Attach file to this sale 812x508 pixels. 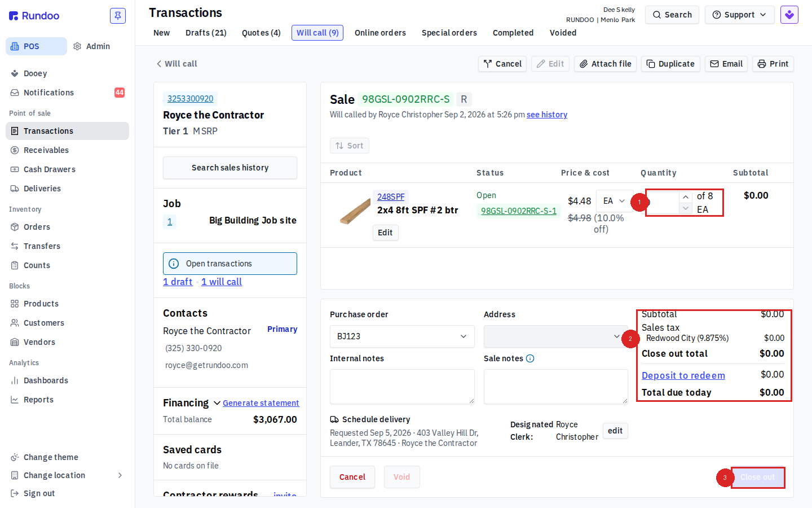click(x=605, y=64)
